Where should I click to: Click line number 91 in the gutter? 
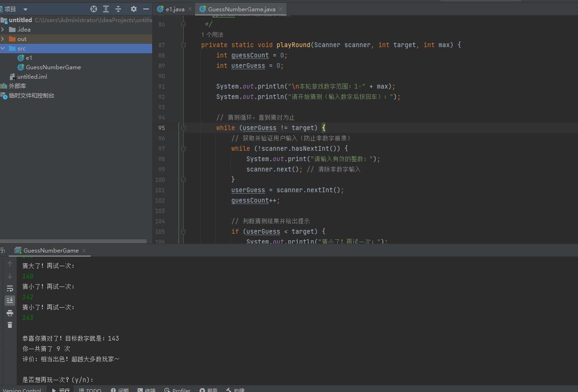tap(162, 86)
